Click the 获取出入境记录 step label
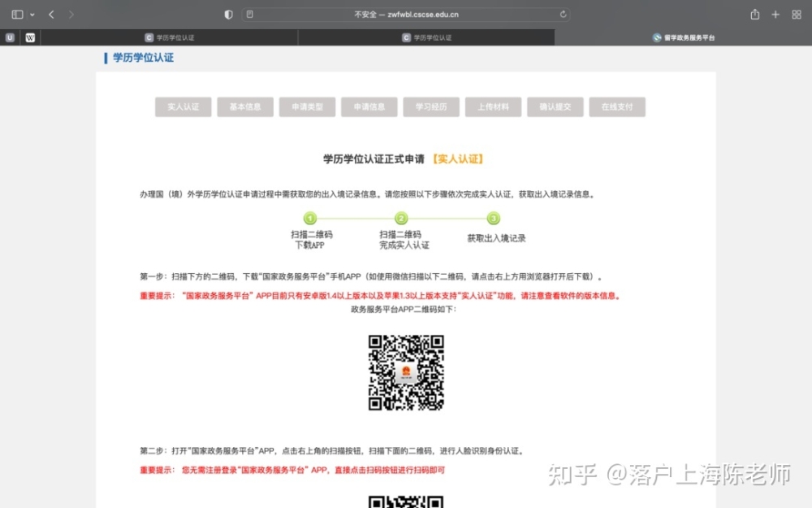This screenshot has width=812, height=508. tap(496, 238)
